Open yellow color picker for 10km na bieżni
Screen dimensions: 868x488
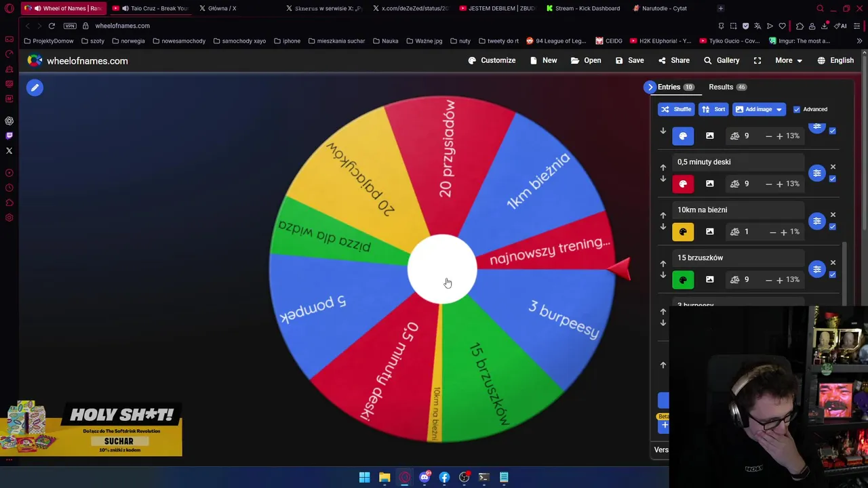[x=683, y=232]
